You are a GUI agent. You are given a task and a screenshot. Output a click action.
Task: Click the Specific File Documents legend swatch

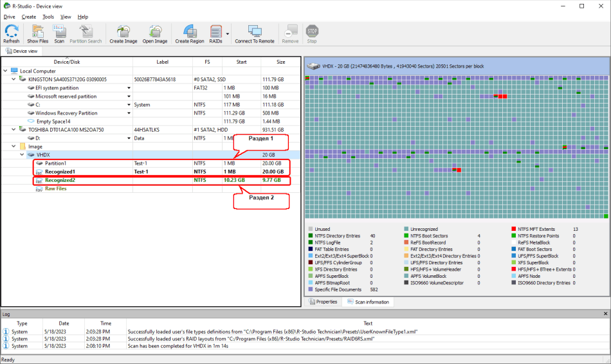tap(311, 289)
